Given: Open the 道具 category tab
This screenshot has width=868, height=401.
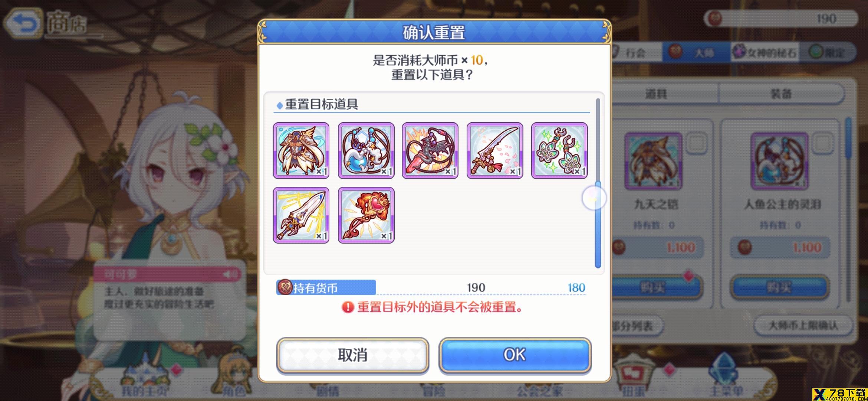Looking at the screenshot, I should 656,94.
